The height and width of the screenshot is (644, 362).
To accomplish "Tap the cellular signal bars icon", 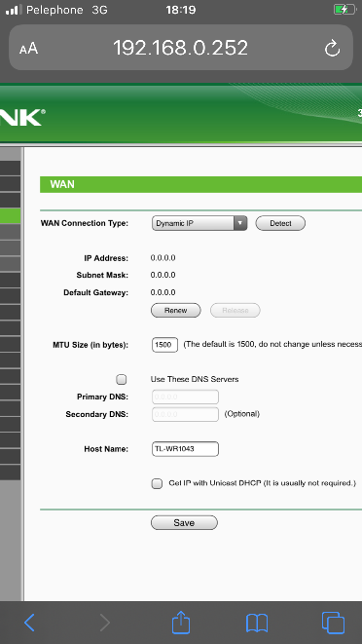I will coord(14,10).
